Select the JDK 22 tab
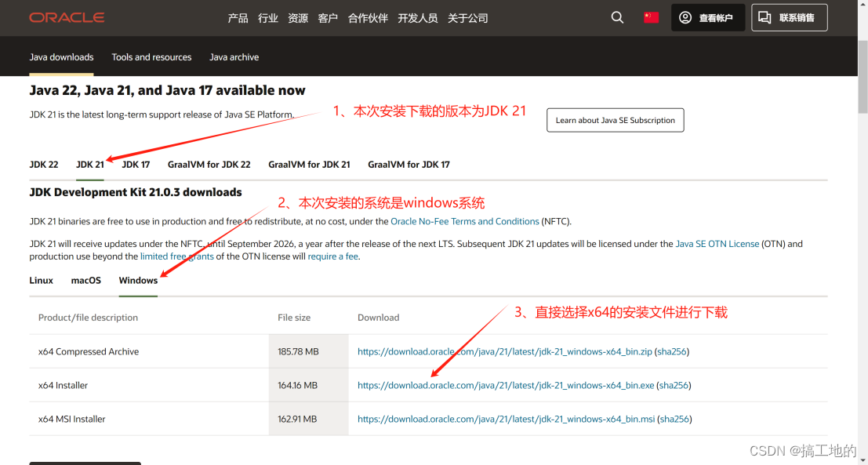This screenshot has width=868, height=465. click(44, 165)
